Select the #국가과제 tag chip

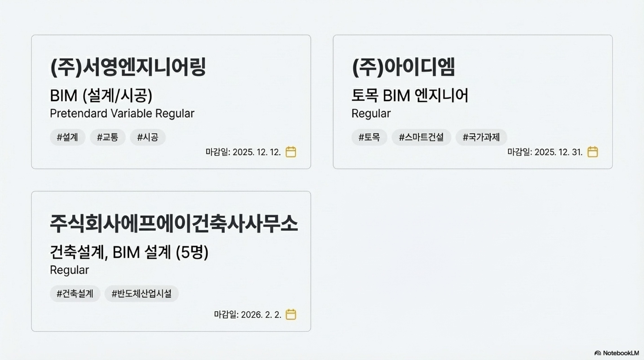(x=481, y=137)
